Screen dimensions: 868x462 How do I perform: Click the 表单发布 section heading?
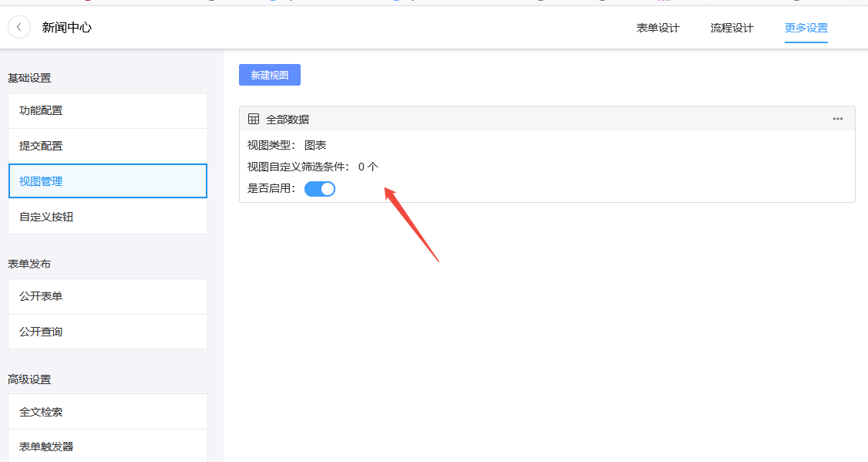[29, 265]
